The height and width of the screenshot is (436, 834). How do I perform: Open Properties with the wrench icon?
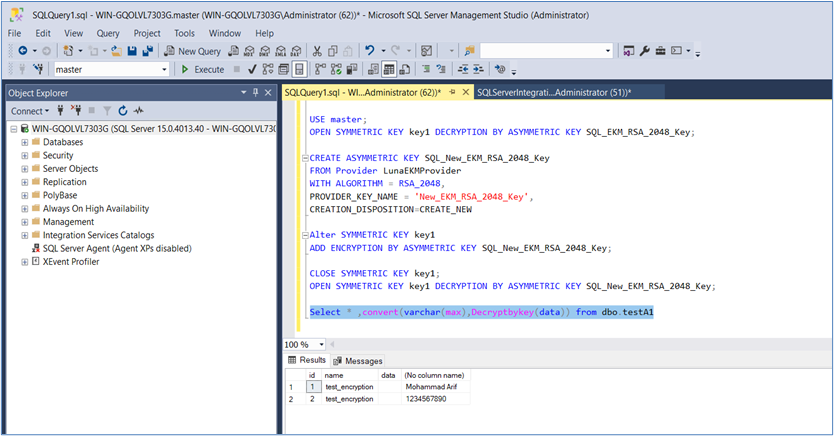click(645, 51)
